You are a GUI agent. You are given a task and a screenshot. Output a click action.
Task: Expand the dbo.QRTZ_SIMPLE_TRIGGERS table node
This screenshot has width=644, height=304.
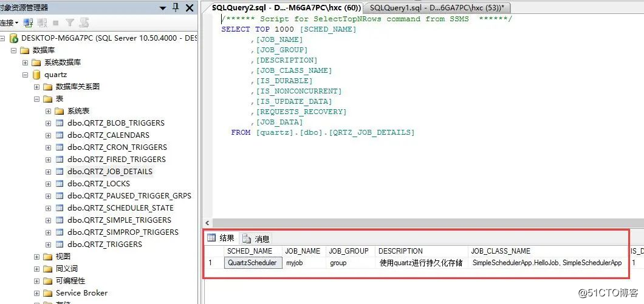tap(49, 220)
